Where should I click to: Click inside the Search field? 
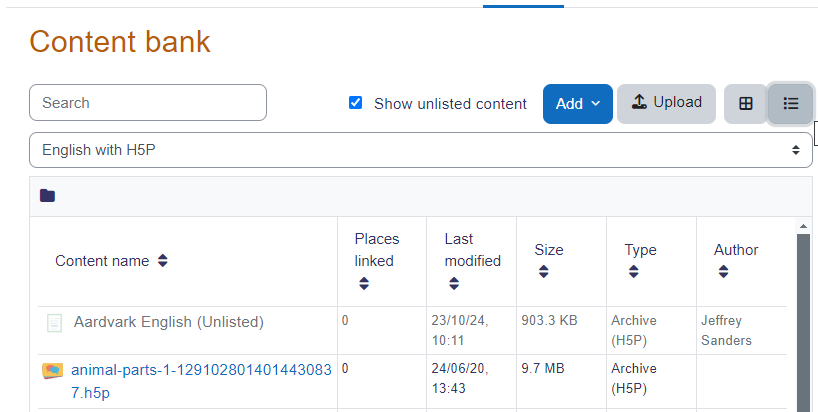[148, 103]
